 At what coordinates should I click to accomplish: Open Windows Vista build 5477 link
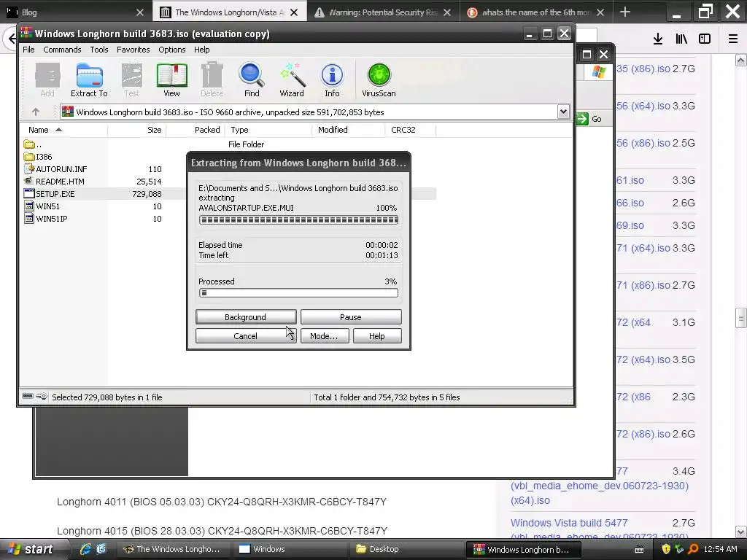click(569, 522)
